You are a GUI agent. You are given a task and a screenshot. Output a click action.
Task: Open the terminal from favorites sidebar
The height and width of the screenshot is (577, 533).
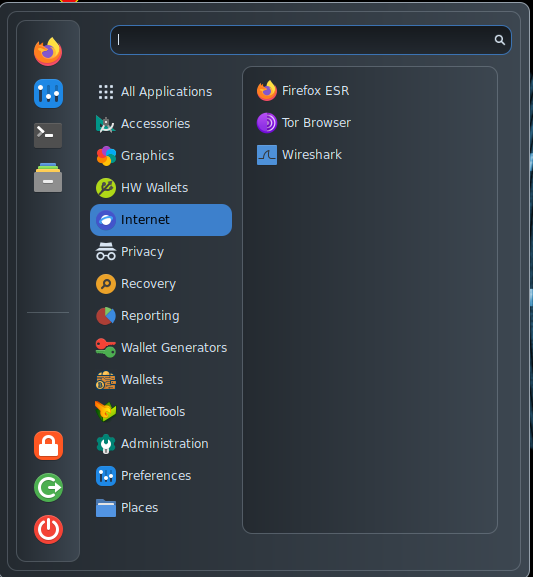pos(48,135)
